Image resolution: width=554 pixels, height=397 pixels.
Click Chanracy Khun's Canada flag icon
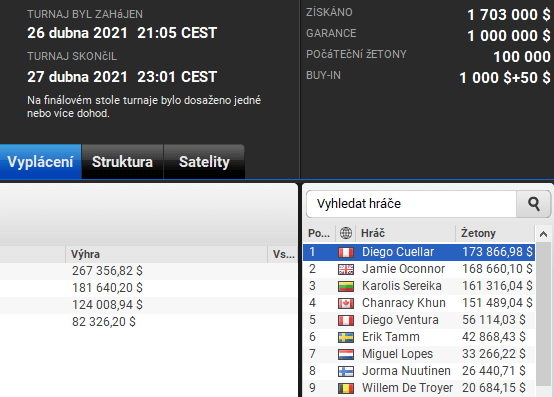[x=346, y=303]
